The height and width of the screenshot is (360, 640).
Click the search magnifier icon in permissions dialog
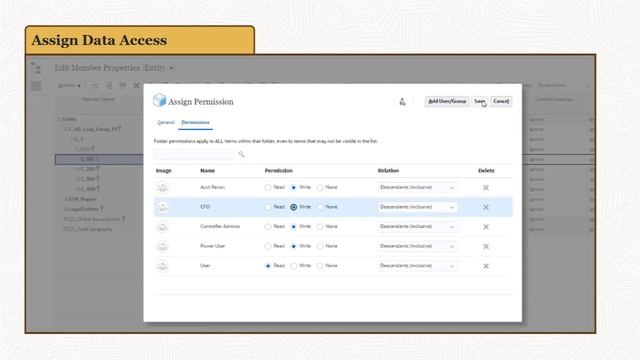pyautogui.click(x=241, y=154)
